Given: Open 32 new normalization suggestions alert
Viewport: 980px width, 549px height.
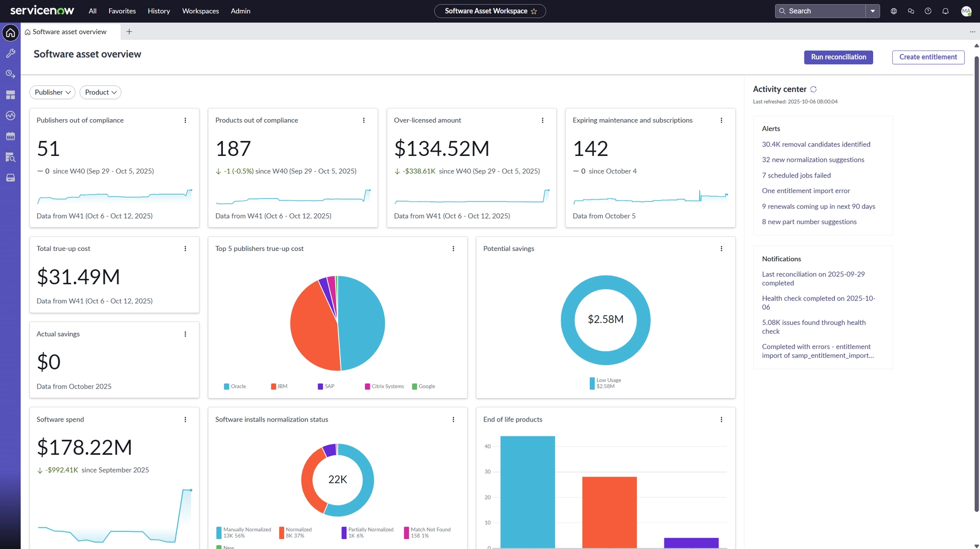Looking at the screenshot, I should [x=813, y=160].
